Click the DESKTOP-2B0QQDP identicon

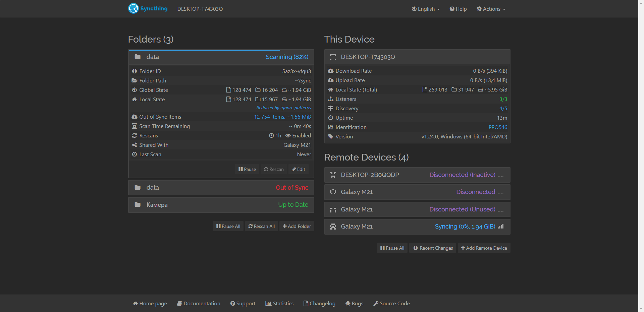point(333,175)
